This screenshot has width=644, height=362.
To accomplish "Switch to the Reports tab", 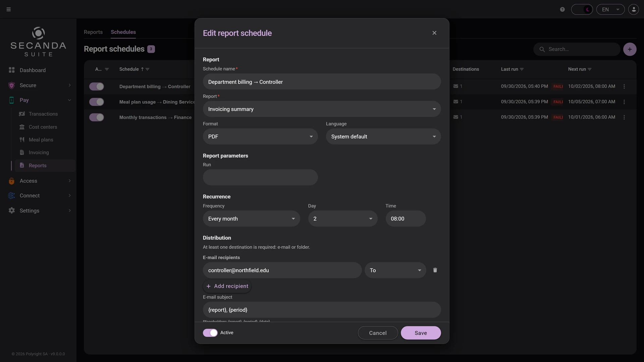I will [93, 32].
